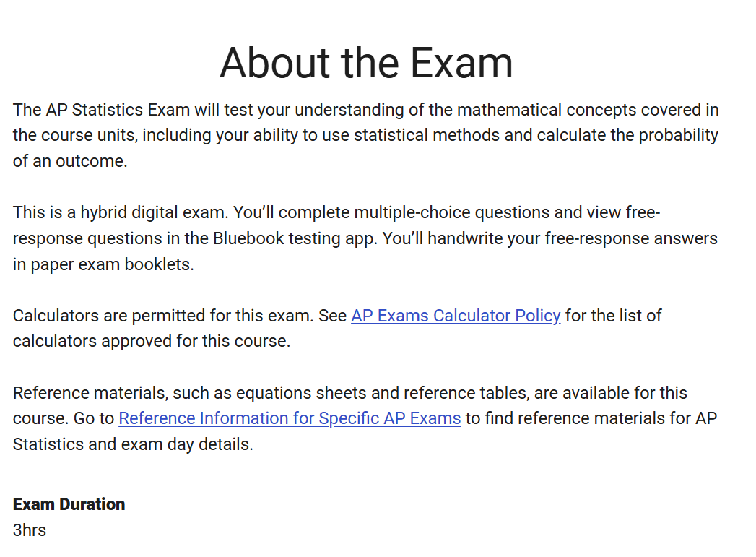Viewport: 756px width, 557px height.
Task: Click the line 'in paper exam booklets.'
Action: (103, 264)
